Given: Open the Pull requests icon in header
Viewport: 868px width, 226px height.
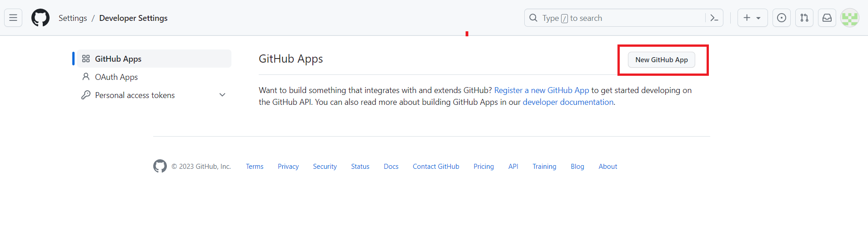Looking at the screenshot, I should (x=804, y=18).
